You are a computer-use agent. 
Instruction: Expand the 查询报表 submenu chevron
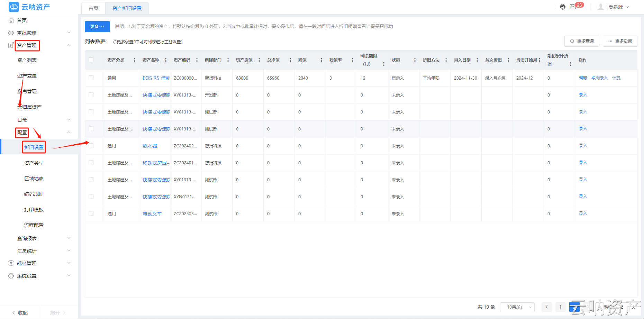click(69, 238)
